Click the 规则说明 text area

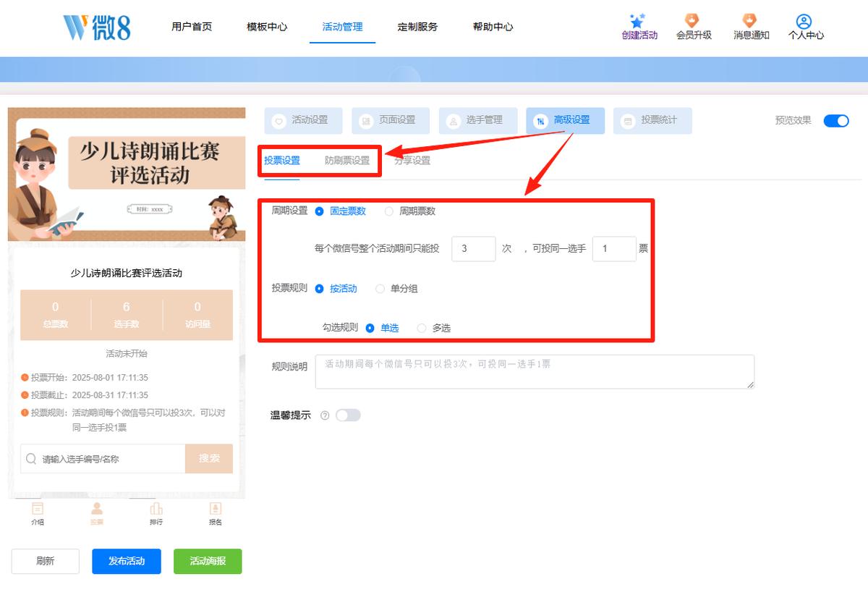535,372
